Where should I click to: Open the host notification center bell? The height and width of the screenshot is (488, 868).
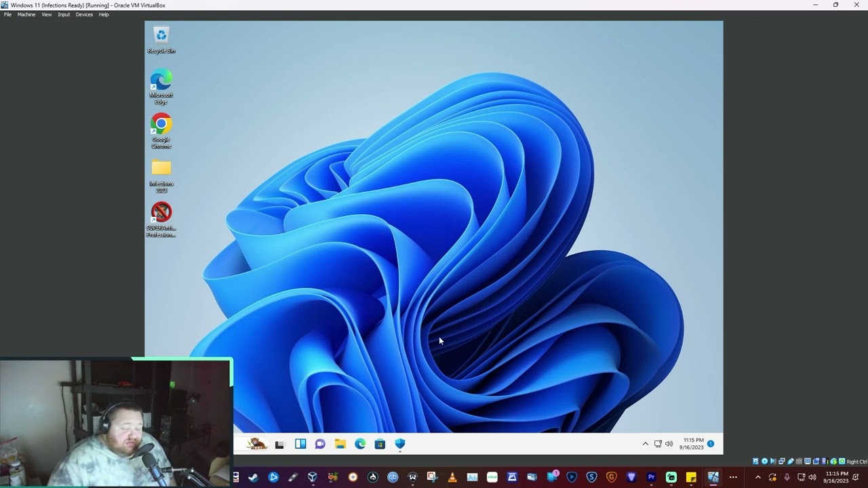point(856,477)
